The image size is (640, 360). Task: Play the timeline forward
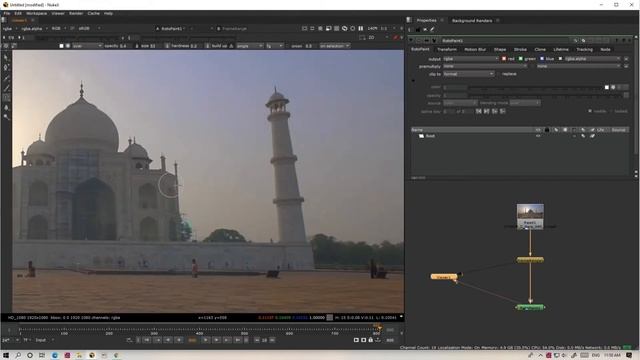[x=206, y=340]
